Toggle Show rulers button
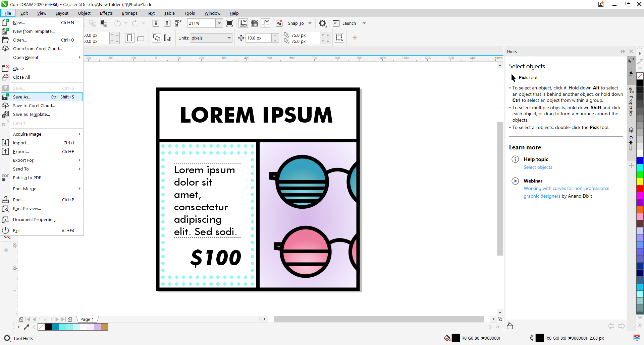The height and width of the screenshot is (345, 644). coord(243,23)
